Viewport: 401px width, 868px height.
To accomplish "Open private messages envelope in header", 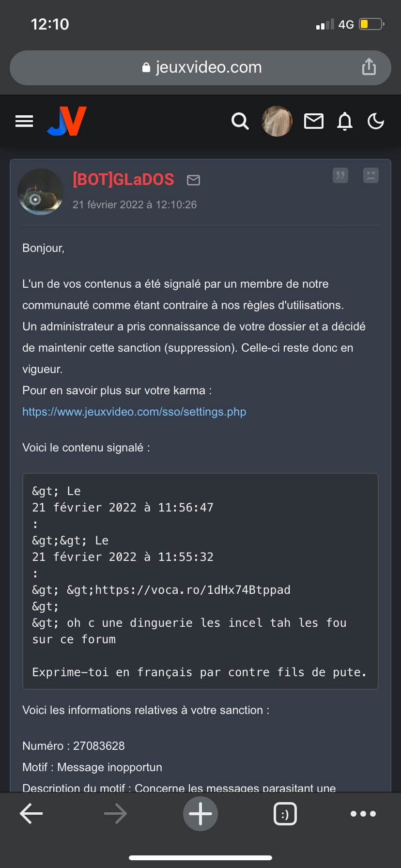I will [x=313, y=121].
